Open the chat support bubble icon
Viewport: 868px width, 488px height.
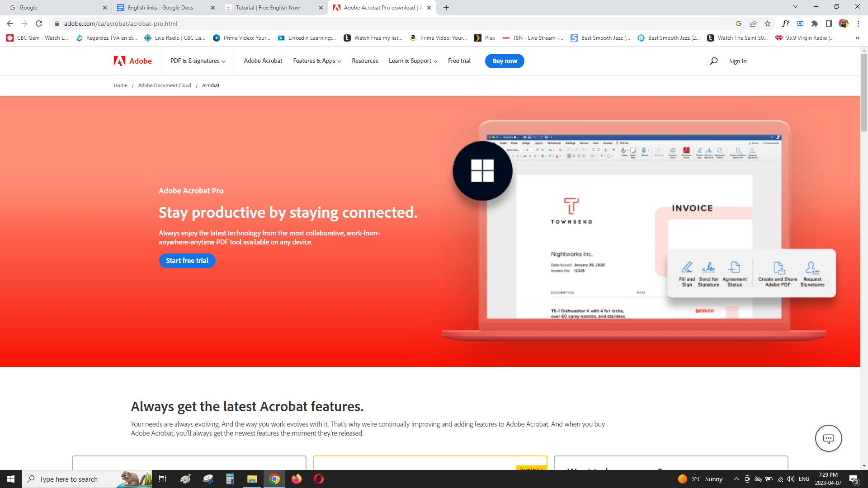pos(828,438)
